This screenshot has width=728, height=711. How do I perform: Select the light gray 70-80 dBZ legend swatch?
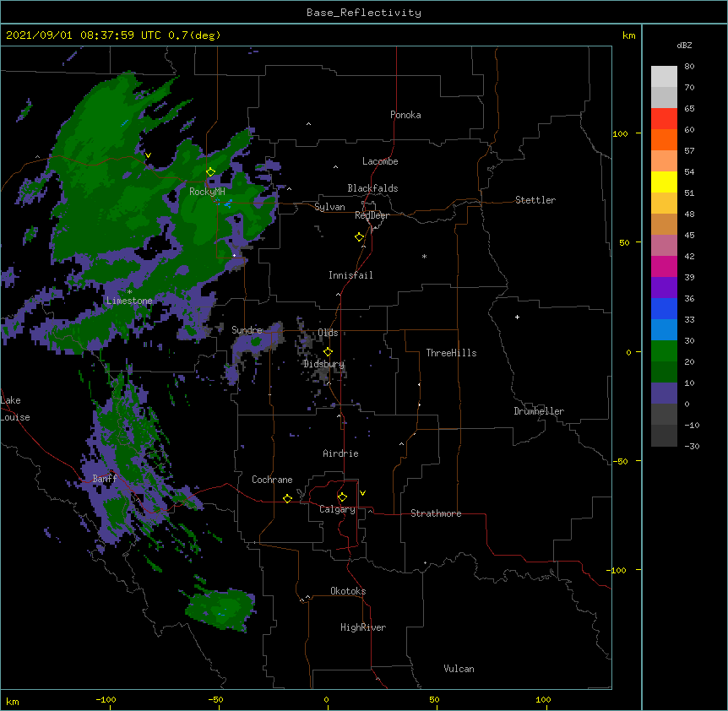tap(664, 77)
